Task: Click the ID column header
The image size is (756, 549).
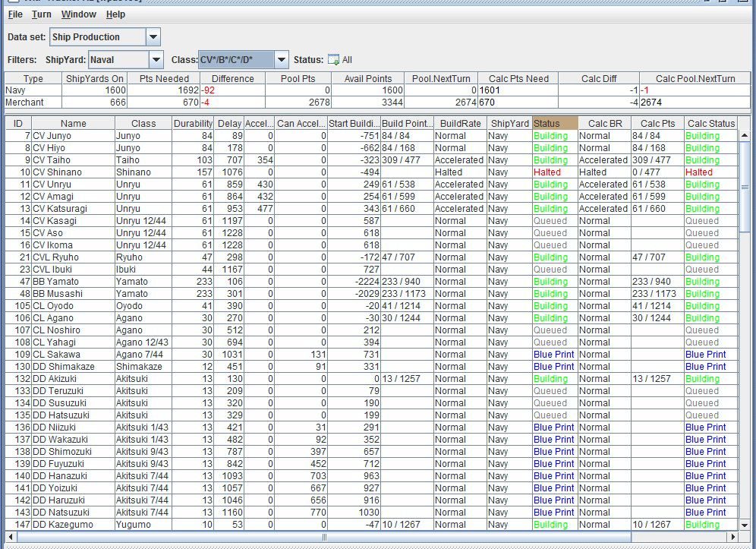Action: tap(18, 124)
